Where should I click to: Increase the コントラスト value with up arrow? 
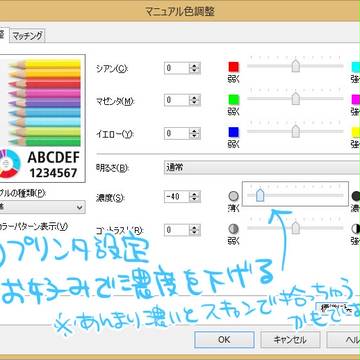[195, 227]
